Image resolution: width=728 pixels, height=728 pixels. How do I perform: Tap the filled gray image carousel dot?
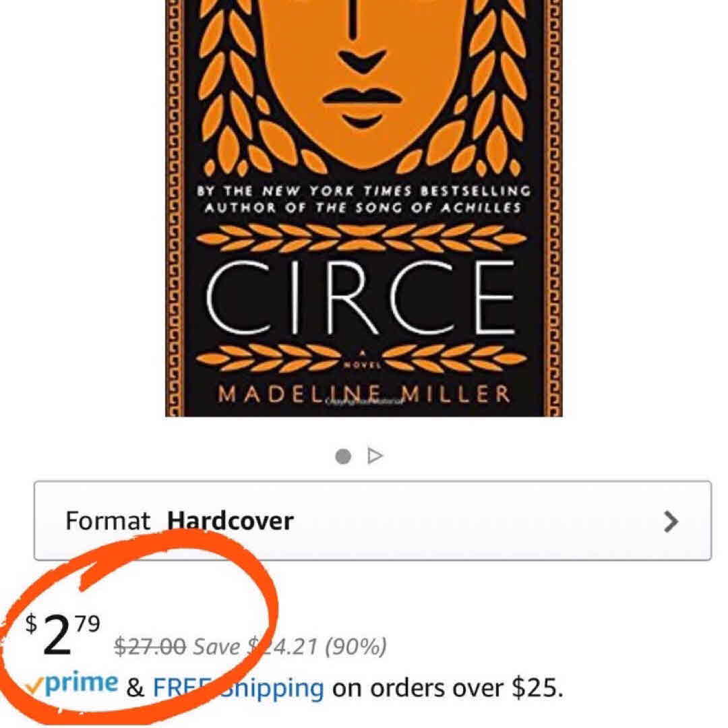point(343,456)
